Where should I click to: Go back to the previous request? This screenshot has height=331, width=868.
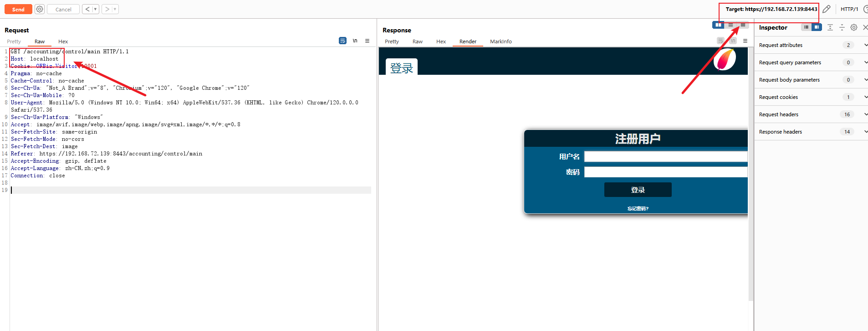tap(87, 9)
